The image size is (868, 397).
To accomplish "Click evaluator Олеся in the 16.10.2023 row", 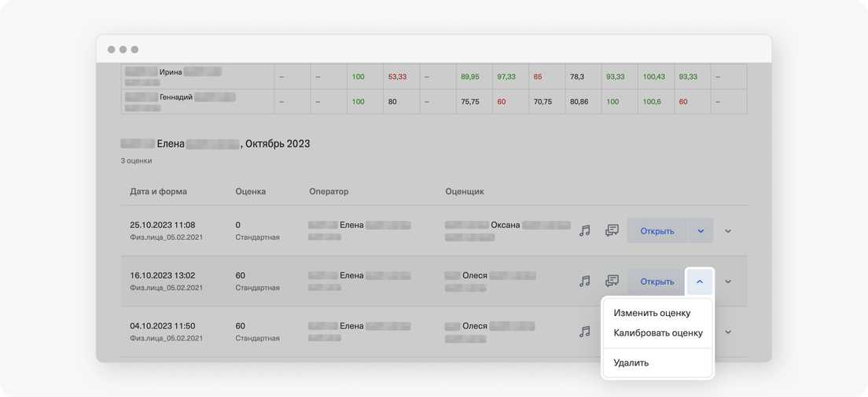I will point(475,276).
